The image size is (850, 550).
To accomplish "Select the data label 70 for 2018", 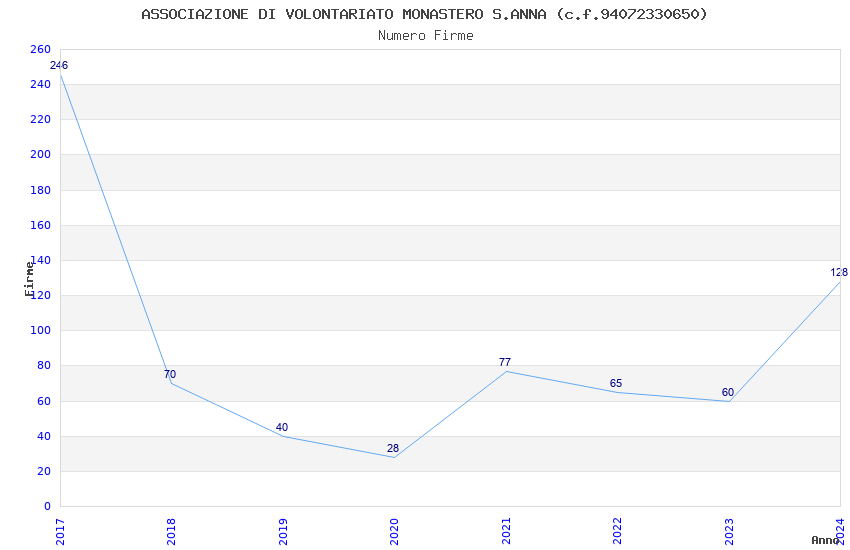I will point(170,374).
